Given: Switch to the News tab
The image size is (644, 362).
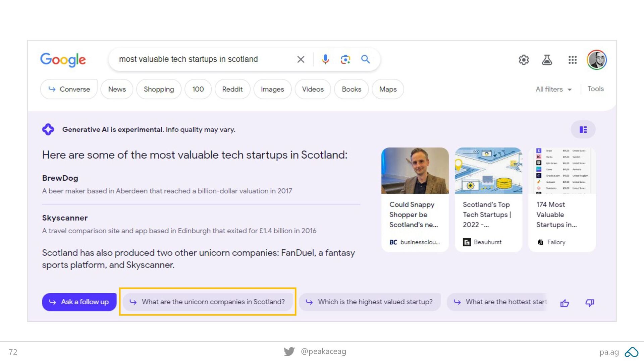Looking at the screenshot, I should [x=117, y=89].
